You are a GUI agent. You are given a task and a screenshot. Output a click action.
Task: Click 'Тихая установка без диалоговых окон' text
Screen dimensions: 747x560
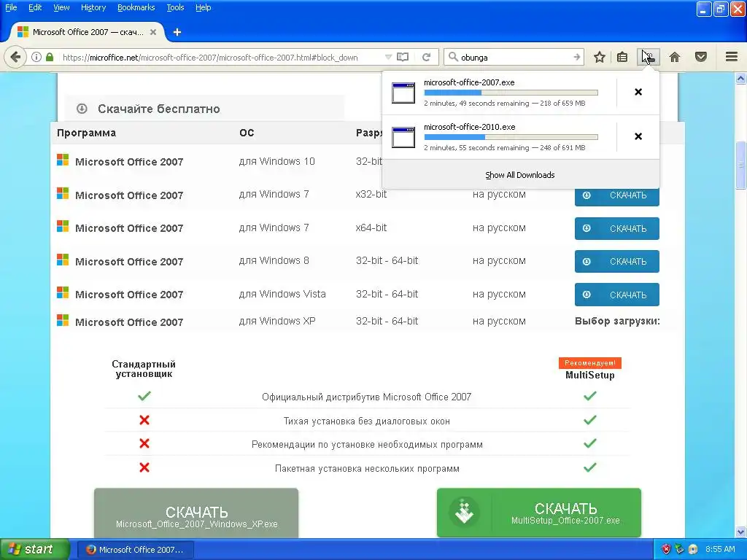coord(367,421)
